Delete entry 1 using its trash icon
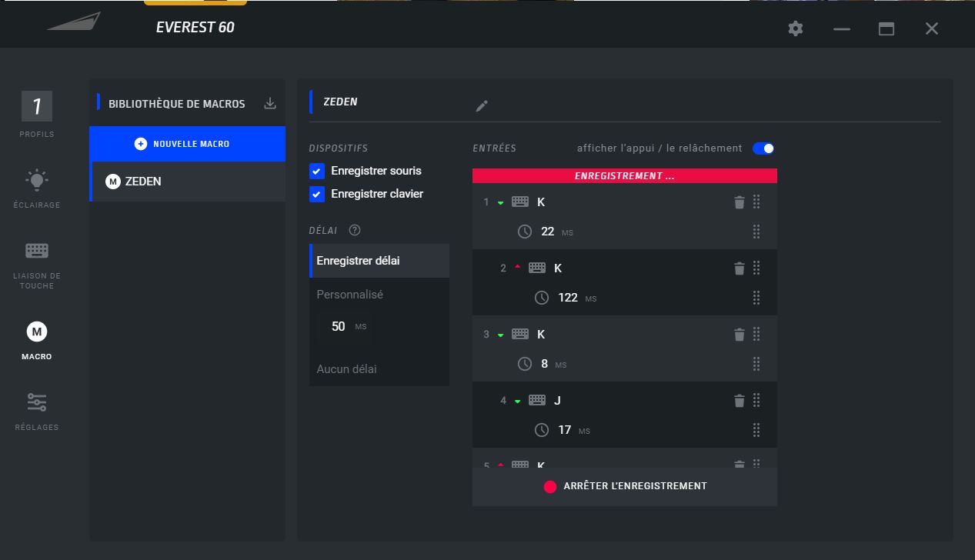The width and height of the screenshot is (975, 560). [739, 202]
